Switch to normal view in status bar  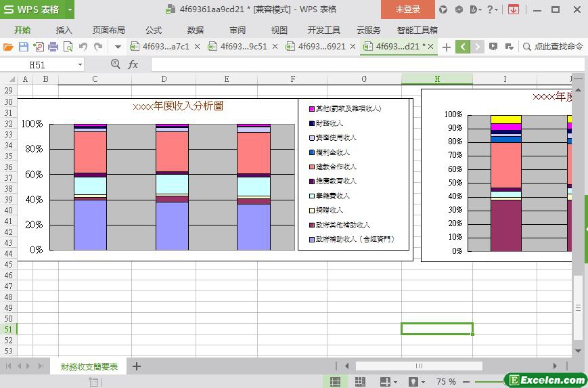coord(335,382)
